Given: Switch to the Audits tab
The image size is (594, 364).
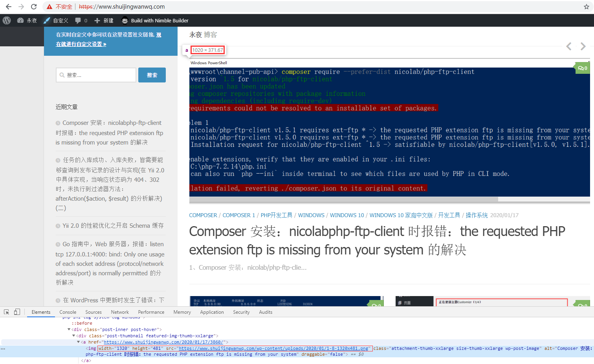Looking at the screenshot, I should (266, 312).
